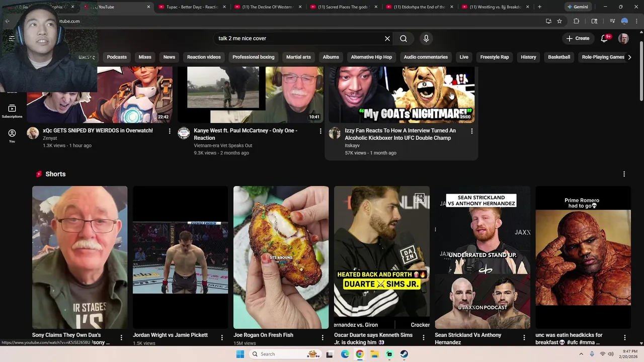Open xQc Overwatch video thumbnail

(x=100, y=95)
